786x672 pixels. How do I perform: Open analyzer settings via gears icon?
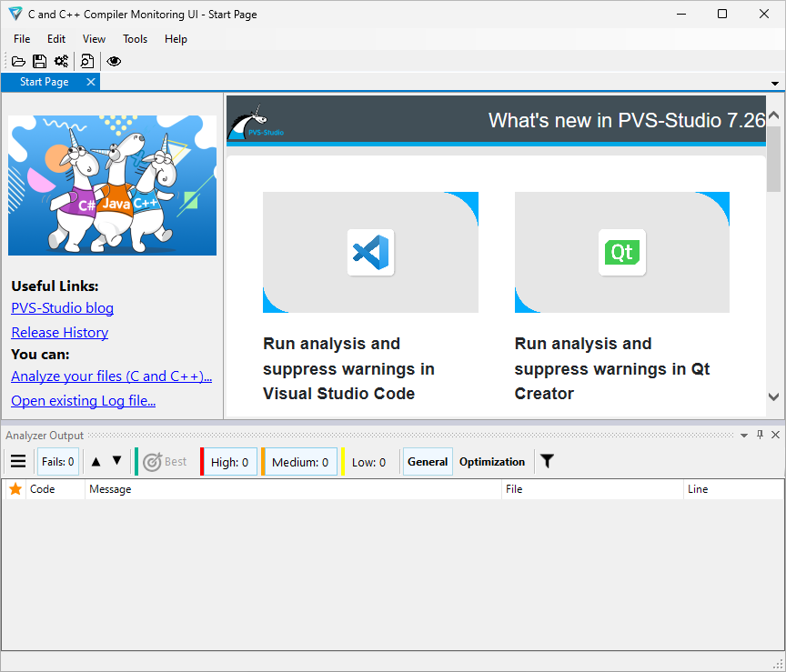click(61, 61)
